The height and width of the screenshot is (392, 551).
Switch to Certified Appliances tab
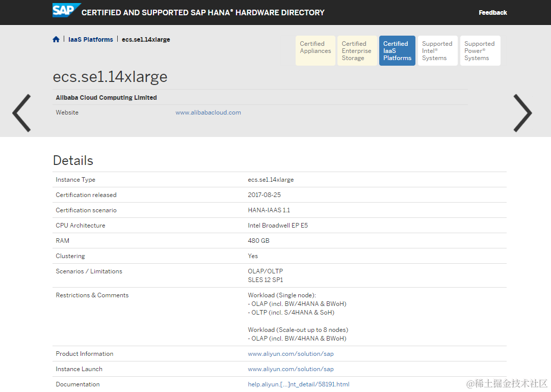click(x=315, y=50)
